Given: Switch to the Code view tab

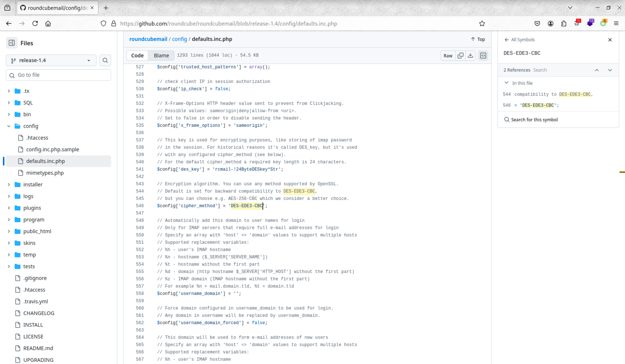Looking at the screenshot, I should [x=137, y=56].
